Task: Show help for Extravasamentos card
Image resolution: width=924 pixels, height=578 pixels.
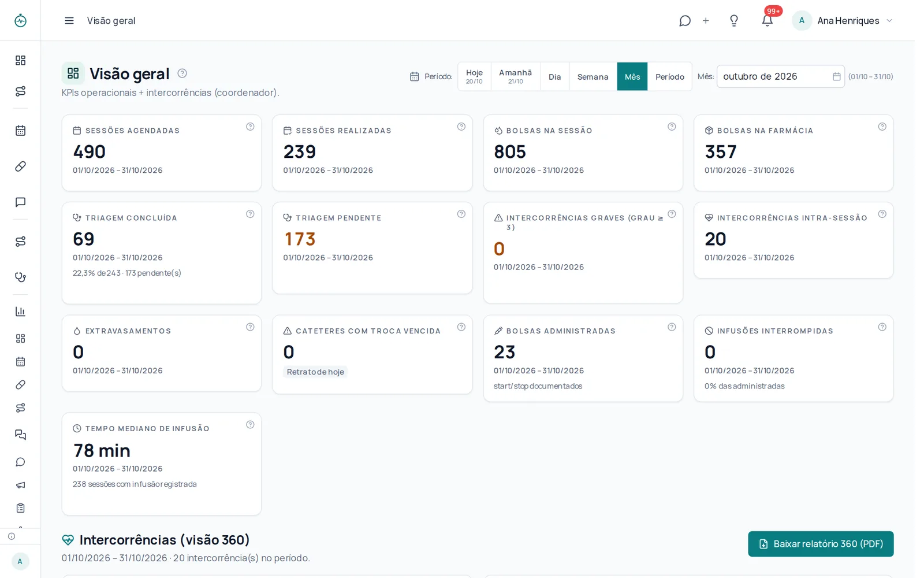Action: pyautogui.click(x=250, y=327)
